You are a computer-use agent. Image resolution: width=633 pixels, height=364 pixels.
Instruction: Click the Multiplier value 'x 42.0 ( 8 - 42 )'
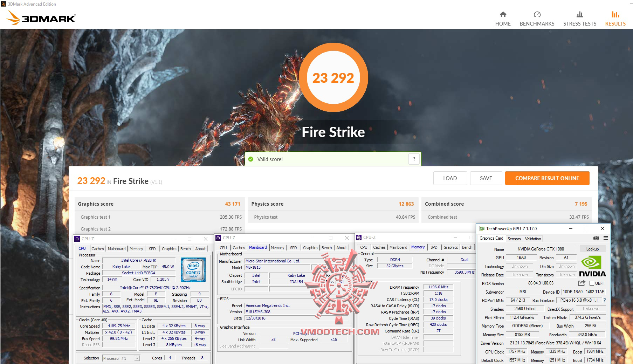[x=119, y=332]
